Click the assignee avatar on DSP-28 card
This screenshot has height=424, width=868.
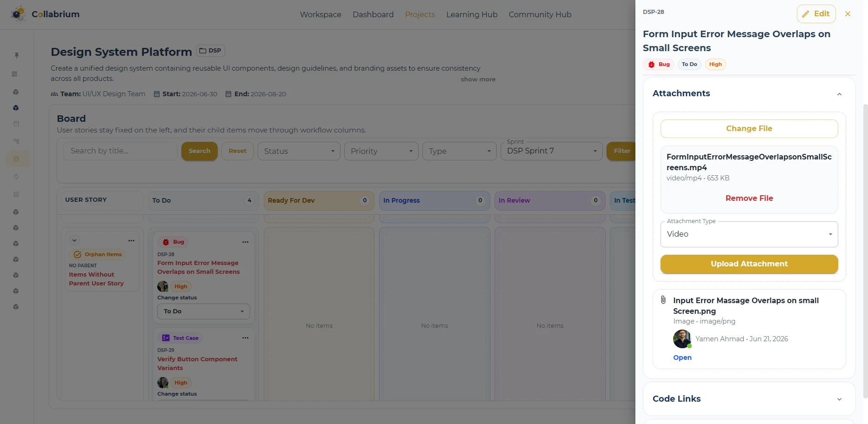(x=163, y=286)
